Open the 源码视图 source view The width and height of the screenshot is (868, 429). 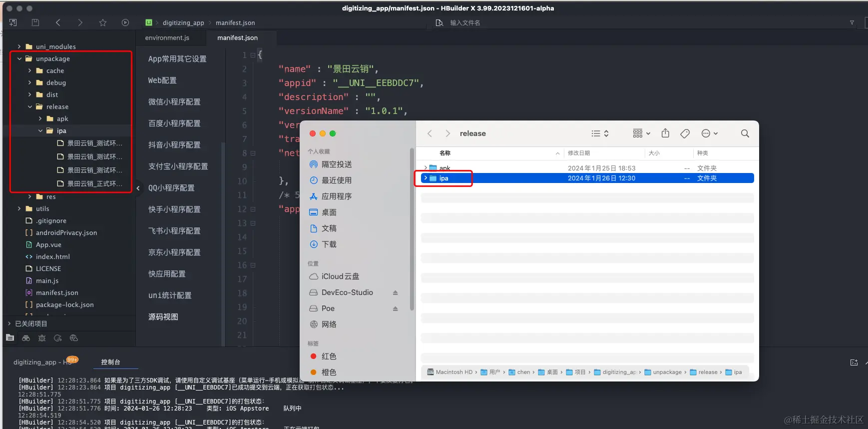163,317
